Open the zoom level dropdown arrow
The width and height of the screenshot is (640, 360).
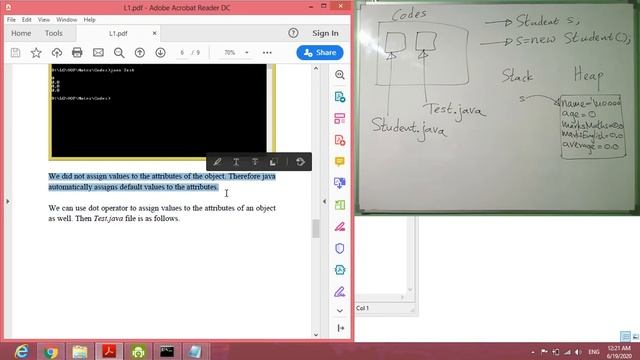click(x=247, y=53)
